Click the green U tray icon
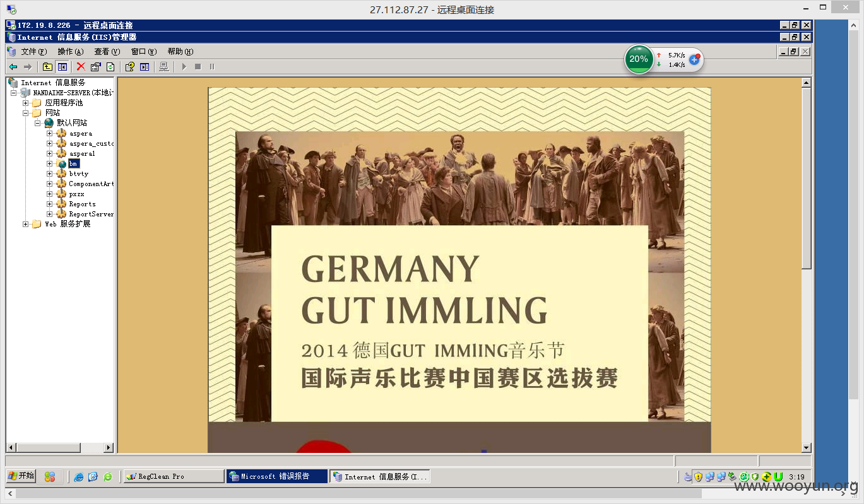 click(778, 477)
